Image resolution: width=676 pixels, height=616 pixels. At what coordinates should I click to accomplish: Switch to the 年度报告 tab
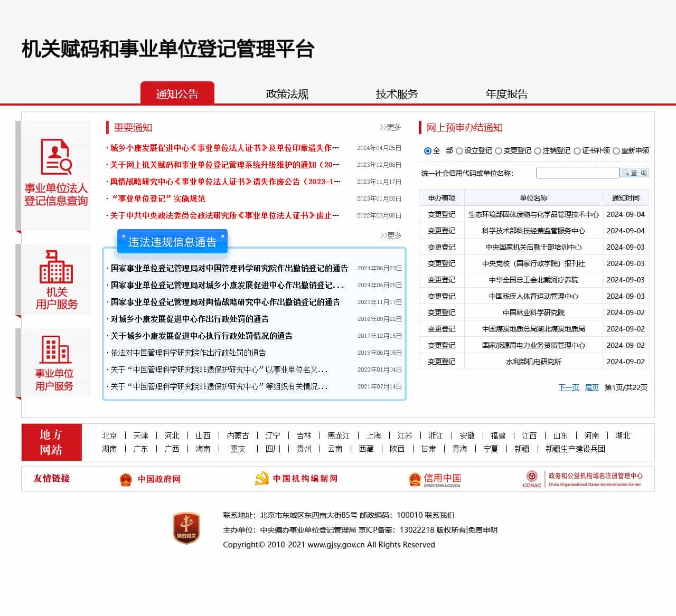(x=507, y=94)
